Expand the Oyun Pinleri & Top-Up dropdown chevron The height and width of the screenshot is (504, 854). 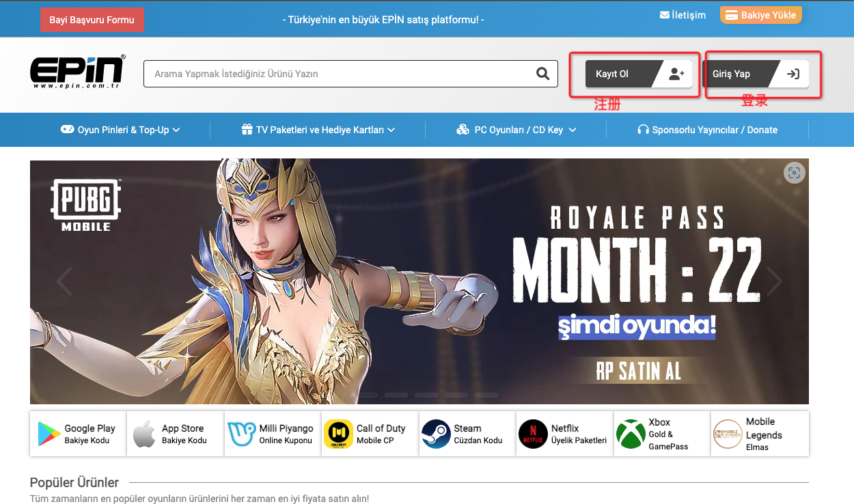point(176,130)
